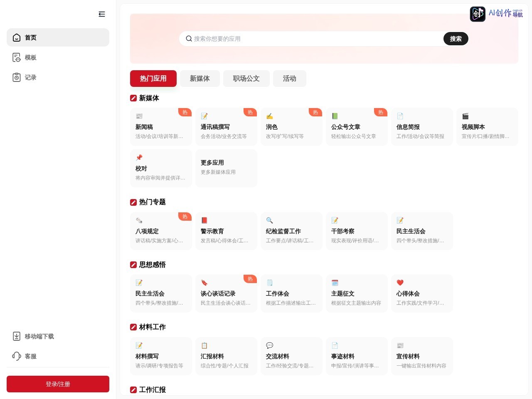
Task: Click the description 改写/扩写/续写等
Action: (285, 136)
